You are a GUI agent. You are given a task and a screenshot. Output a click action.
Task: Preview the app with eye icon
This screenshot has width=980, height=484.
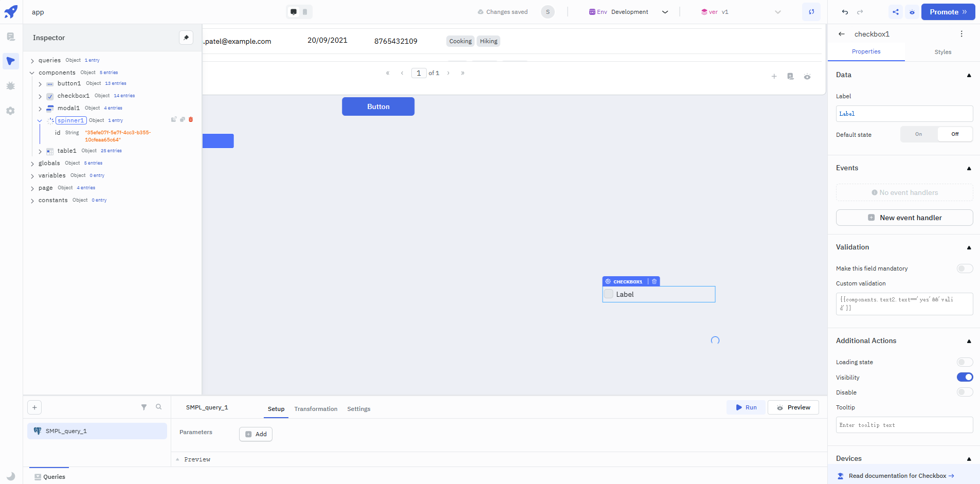912,12
